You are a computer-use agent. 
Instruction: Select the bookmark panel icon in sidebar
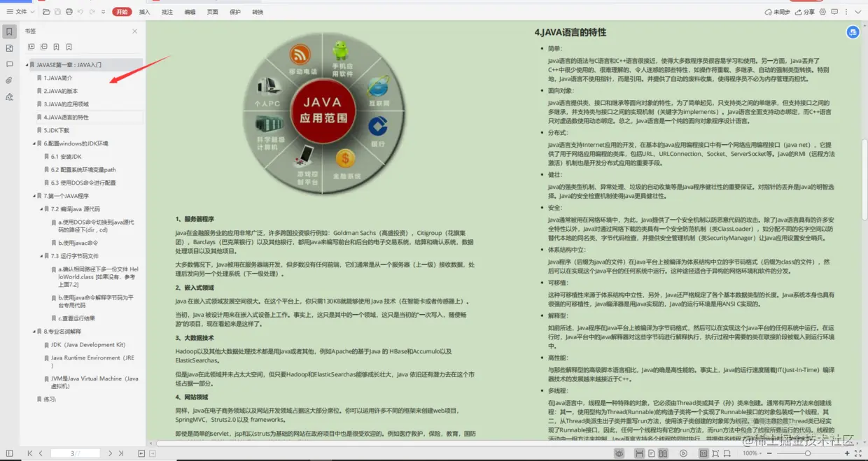[x=9, y=31]
